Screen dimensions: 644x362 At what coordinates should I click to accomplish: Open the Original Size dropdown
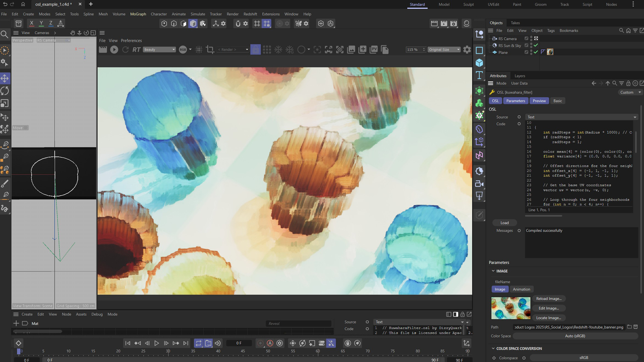[x=444, y=50]
